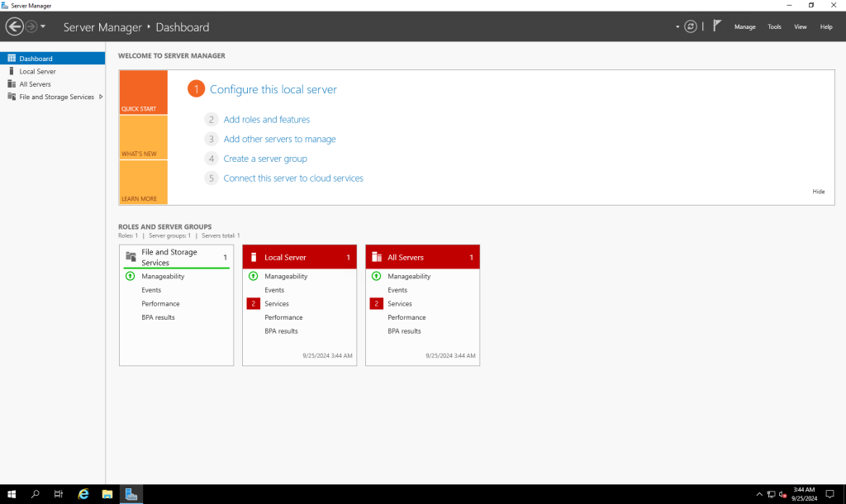This screenshot has width=846, height=504.
Task: Open the All Servers tile header
Action: 422,257
